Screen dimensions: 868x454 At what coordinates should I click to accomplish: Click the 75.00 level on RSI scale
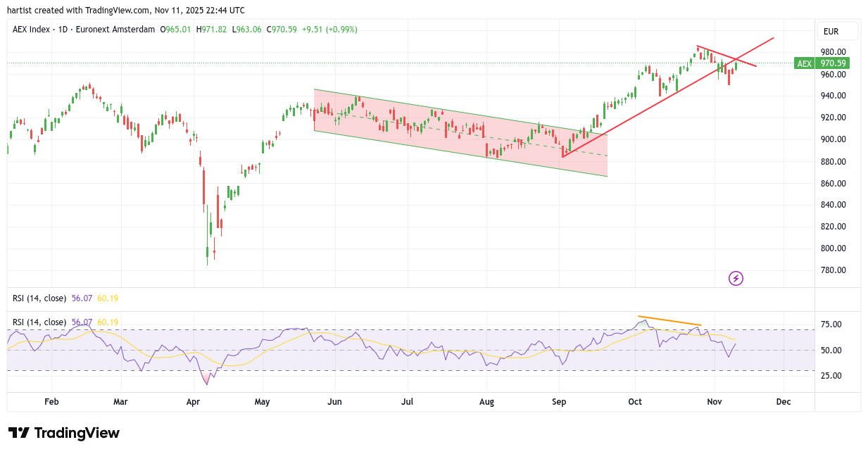[x=831, y=324]
